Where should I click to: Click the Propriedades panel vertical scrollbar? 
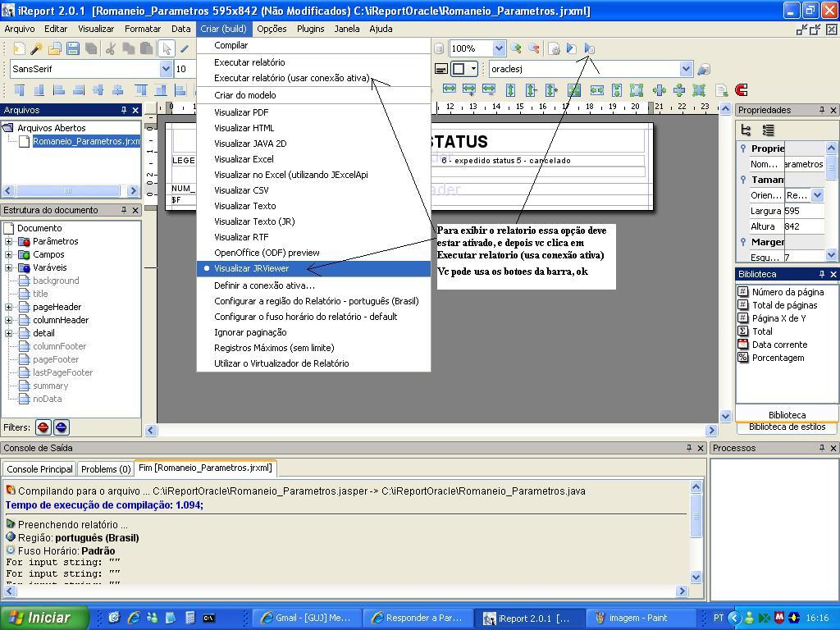pos(831,201)
